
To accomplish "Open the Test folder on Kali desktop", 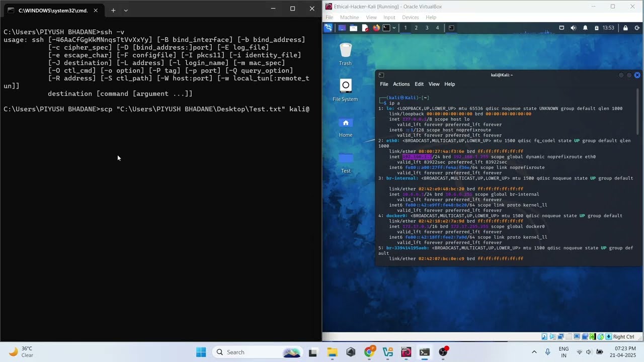I will pyautogui.click(x=345, y=163).
